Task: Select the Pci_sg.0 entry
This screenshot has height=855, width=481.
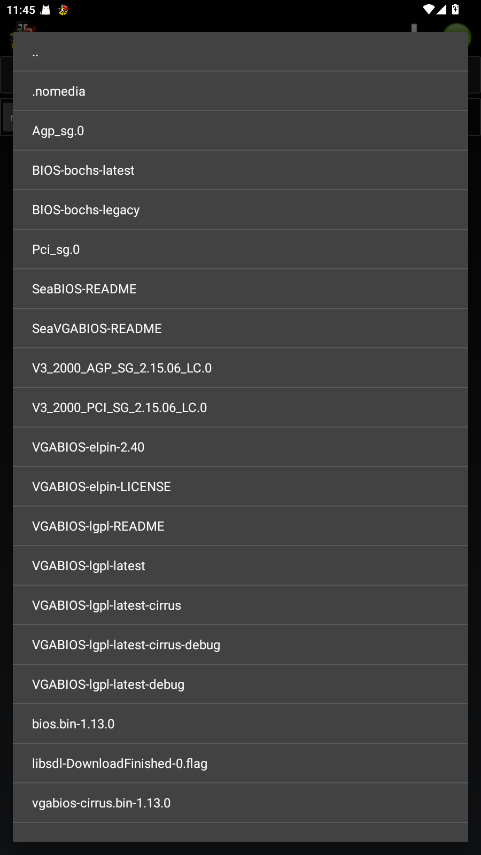Action: coord(240,249)
